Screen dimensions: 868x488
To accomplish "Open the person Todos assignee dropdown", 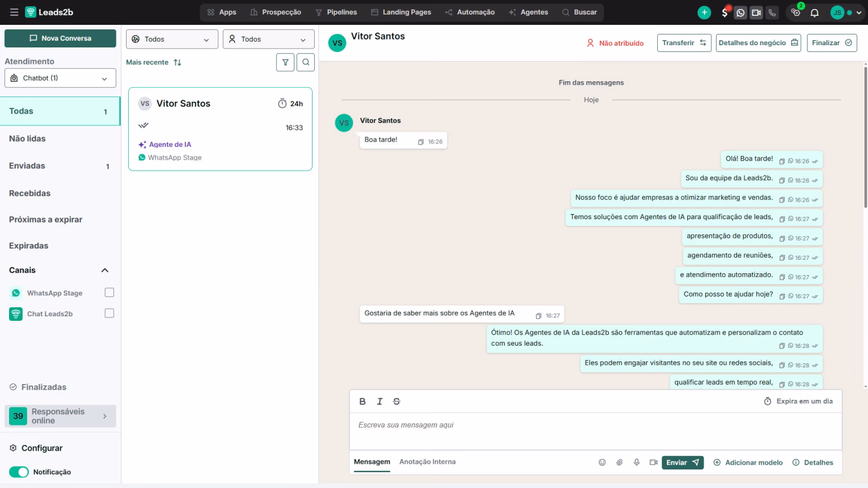I will pos(268,39).
